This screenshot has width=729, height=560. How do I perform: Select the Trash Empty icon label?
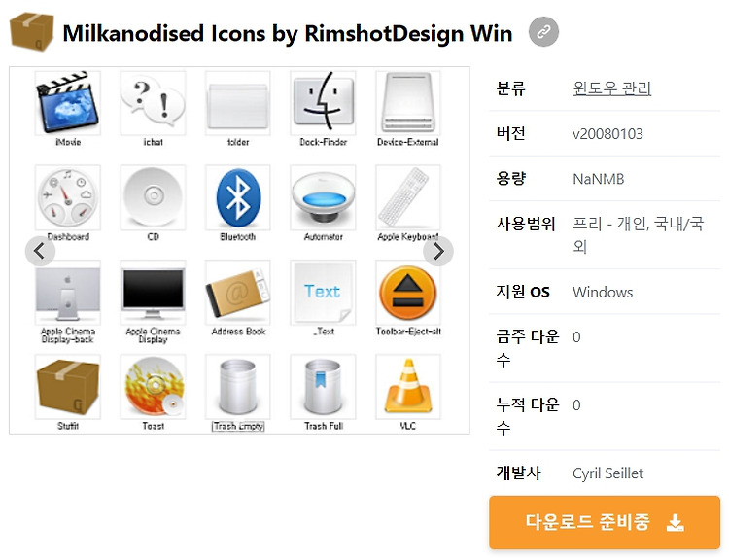pyautogui.click(x=238, y=426)
